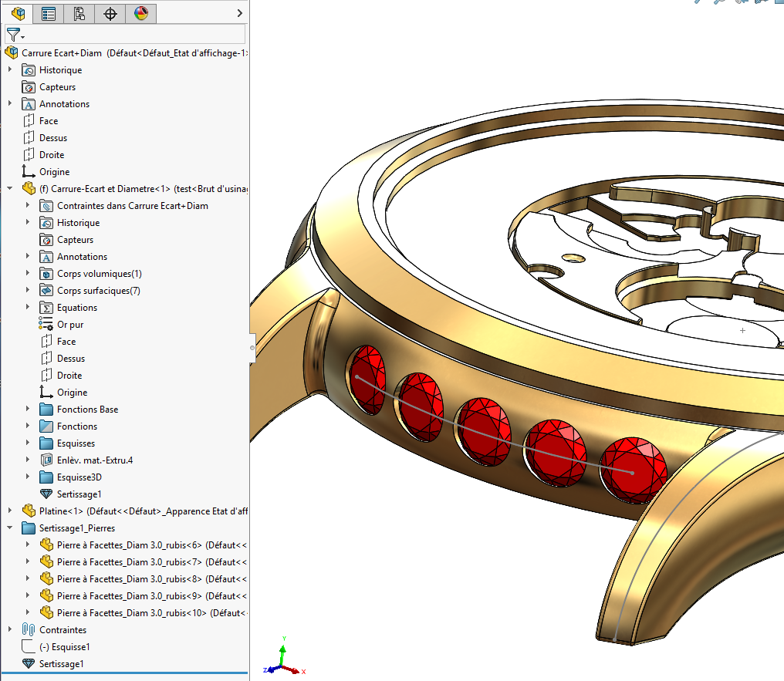Open the ConfigurationManager tab
The height and width of the screenshot is (681, 784).
point(79,13)
